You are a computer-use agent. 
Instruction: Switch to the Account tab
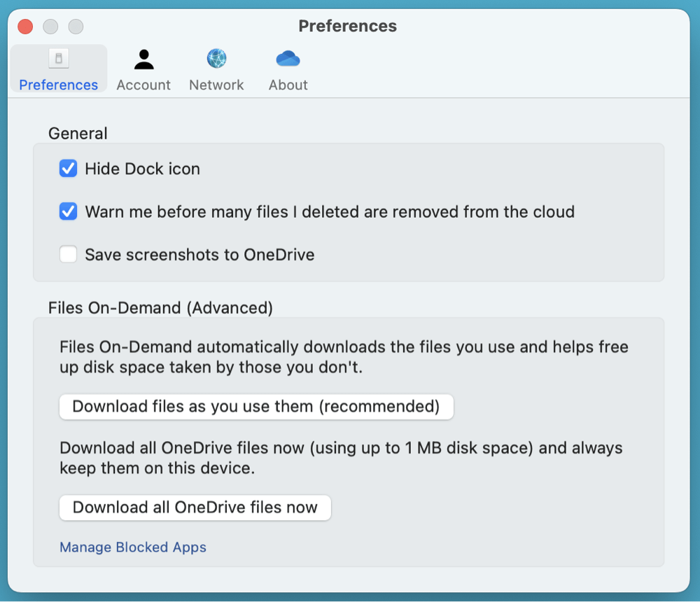click(x=143, y=69)
